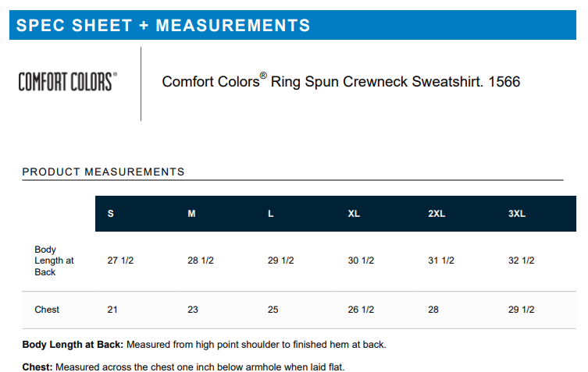The height and width of the screenshot is (372, 588).
Task: Click the Body Length at Back definition note
Action: 205,344
